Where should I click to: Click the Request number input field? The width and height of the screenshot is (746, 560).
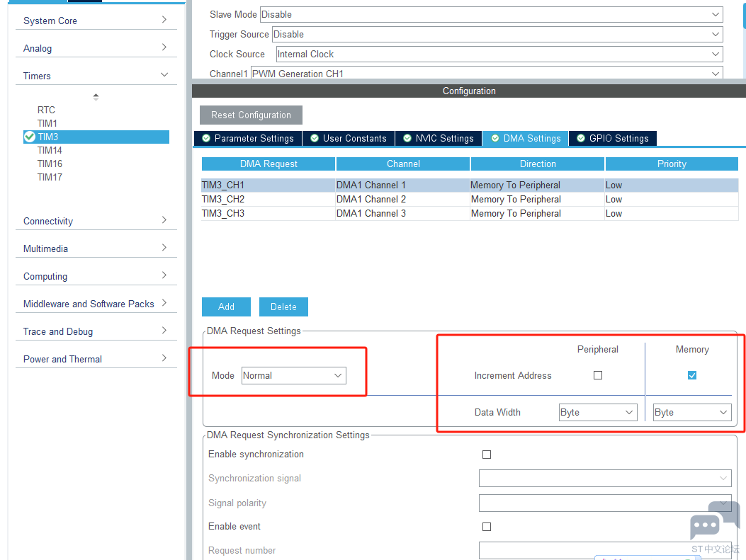point(605,551)
